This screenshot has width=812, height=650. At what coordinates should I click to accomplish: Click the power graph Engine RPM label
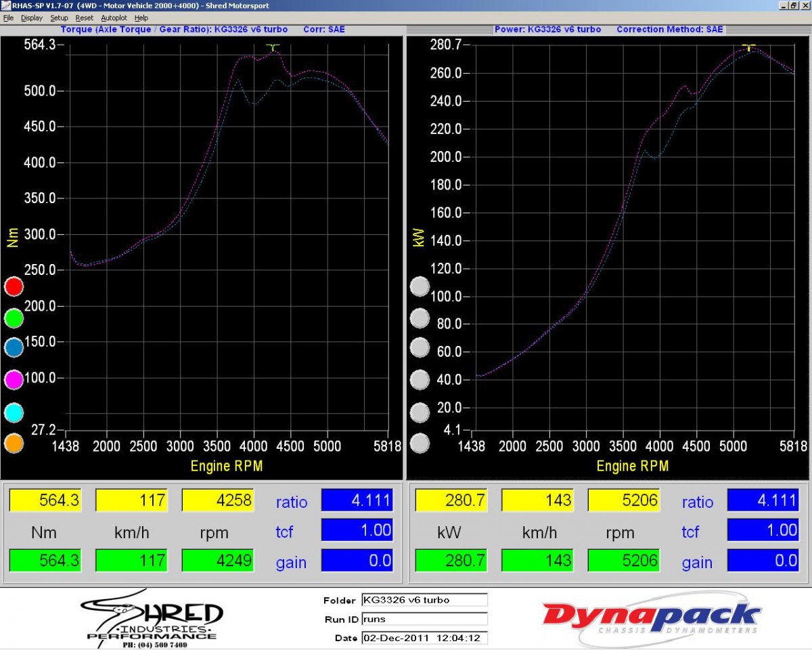point(633,466)
